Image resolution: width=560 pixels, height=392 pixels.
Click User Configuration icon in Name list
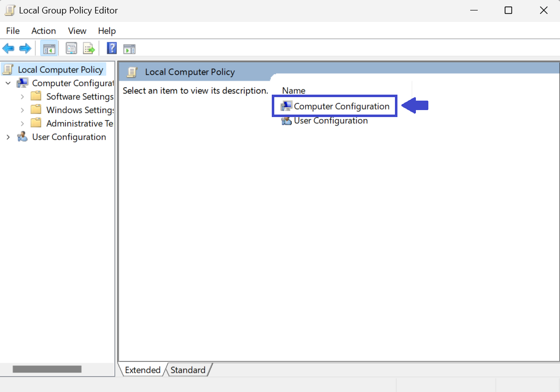click(286, 121)
